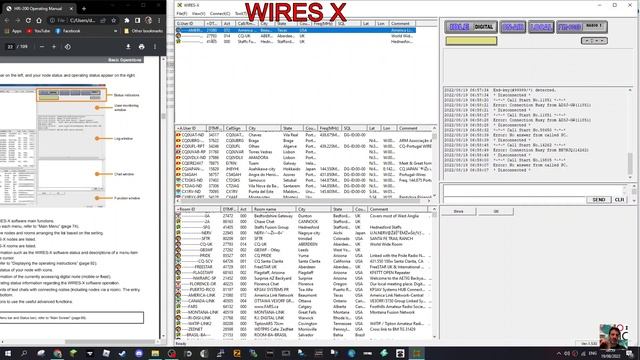Go back in the Chrome browser

[x=7, y=20]
